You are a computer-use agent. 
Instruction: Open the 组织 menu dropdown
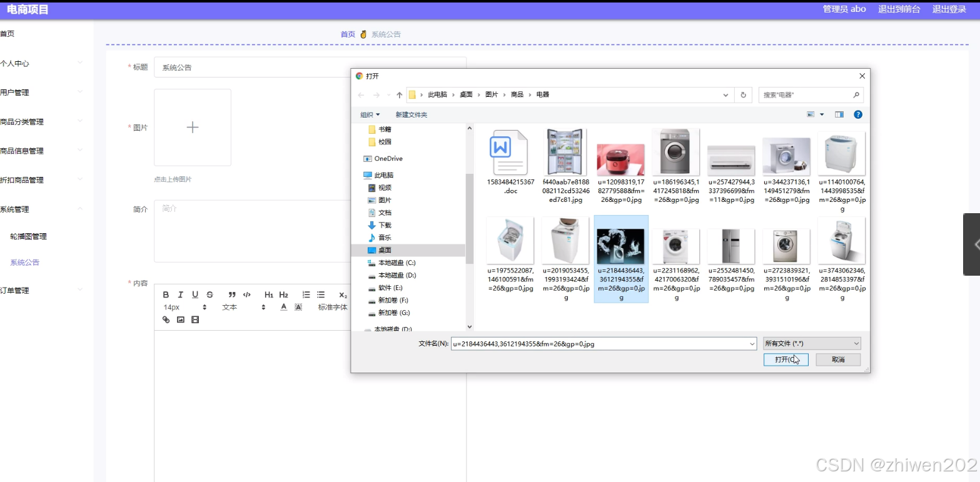[x=370, y=114]
